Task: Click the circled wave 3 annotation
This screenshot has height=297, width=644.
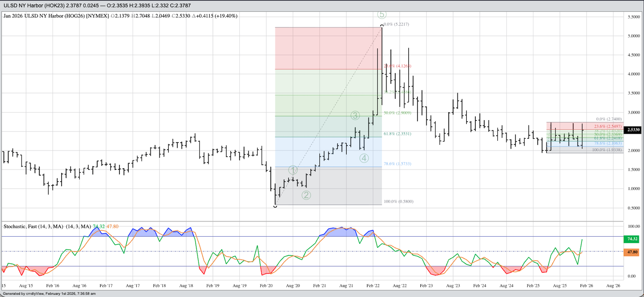Action: click(x=355, y=115)
